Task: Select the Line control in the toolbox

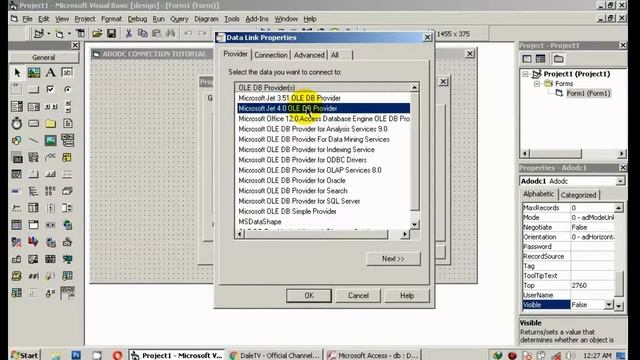Action: (33, 140)
